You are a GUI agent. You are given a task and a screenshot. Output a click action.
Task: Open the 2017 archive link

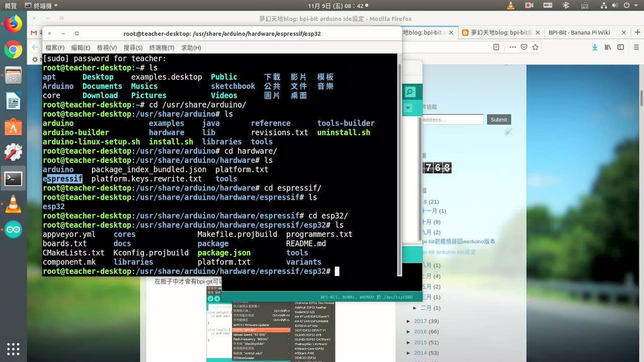click(421, 321)
